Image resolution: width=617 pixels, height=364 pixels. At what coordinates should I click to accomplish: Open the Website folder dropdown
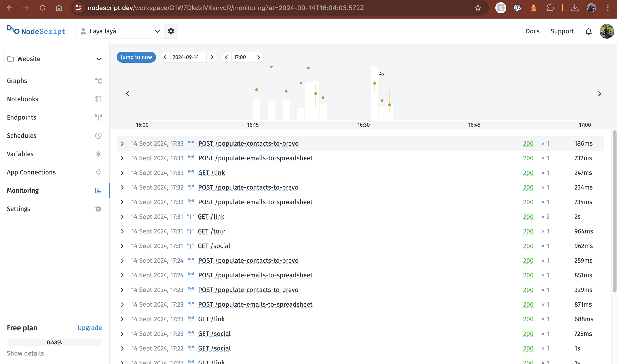(98, 59)
